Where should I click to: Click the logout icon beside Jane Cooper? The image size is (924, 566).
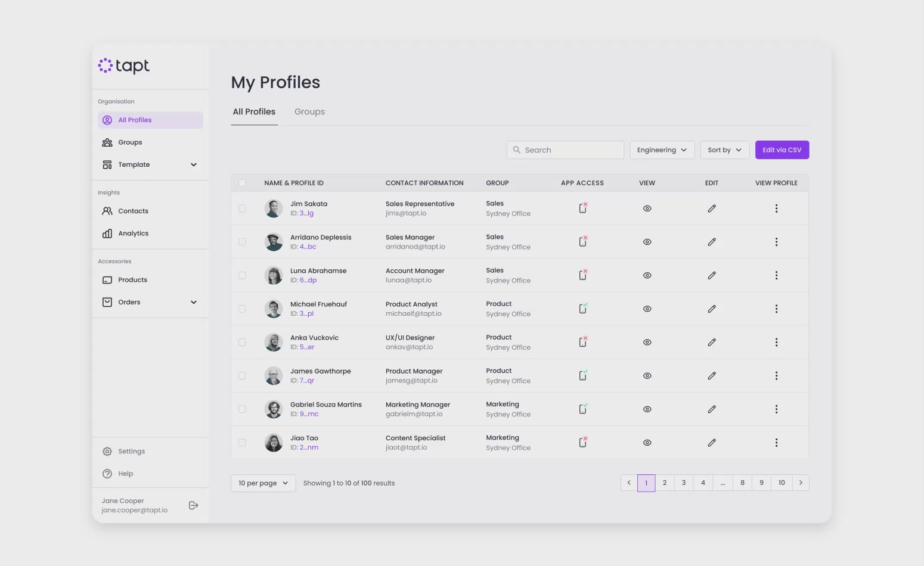pyautogui.click(x=193, y=505)
